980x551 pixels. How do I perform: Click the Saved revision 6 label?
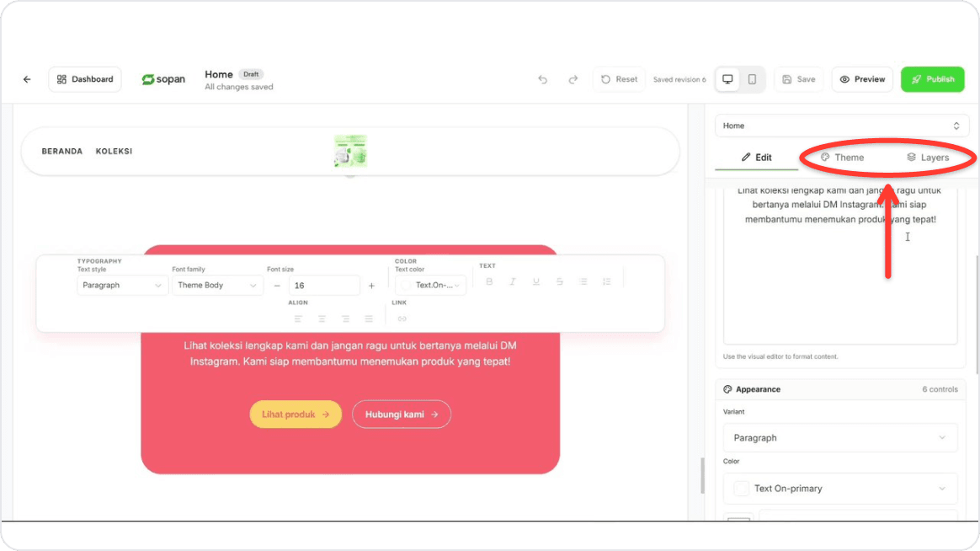679,79
